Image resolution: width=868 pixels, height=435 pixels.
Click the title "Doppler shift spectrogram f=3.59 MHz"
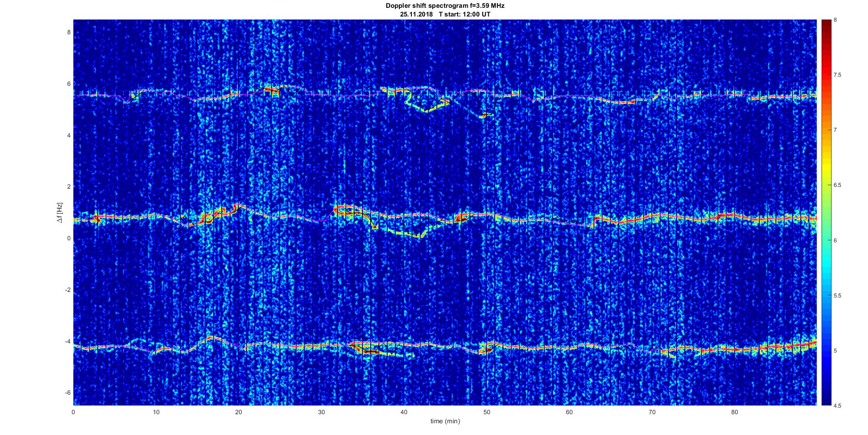click(445, 6)
